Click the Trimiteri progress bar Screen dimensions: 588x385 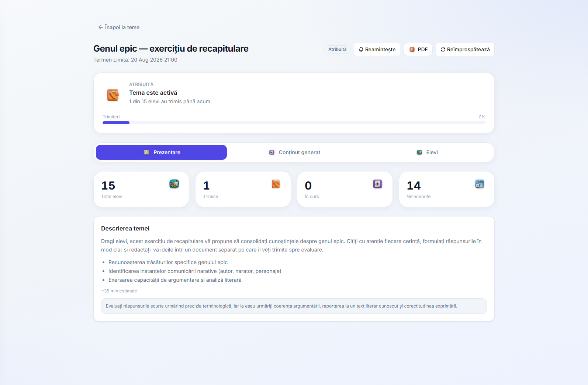(x=294, y=123)
